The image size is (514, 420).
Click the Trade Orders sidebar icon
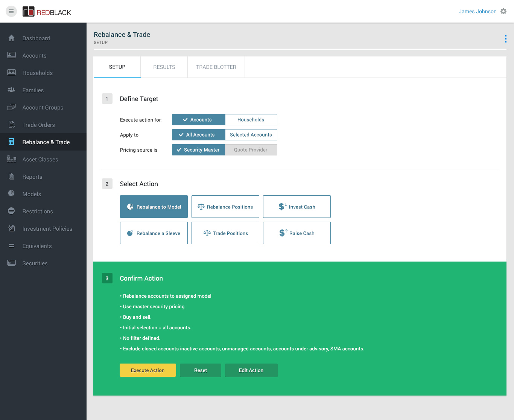[x=11, y=125]
